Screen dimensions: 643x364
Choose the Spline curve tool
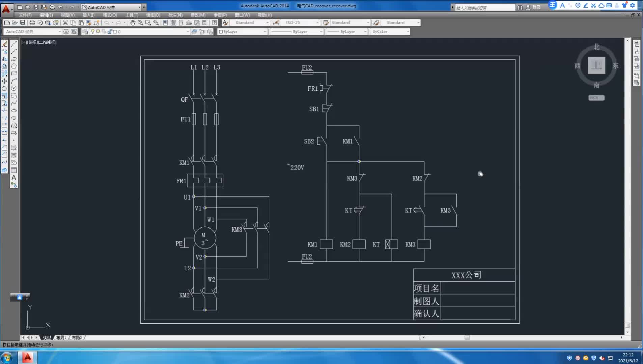[14, 103]
